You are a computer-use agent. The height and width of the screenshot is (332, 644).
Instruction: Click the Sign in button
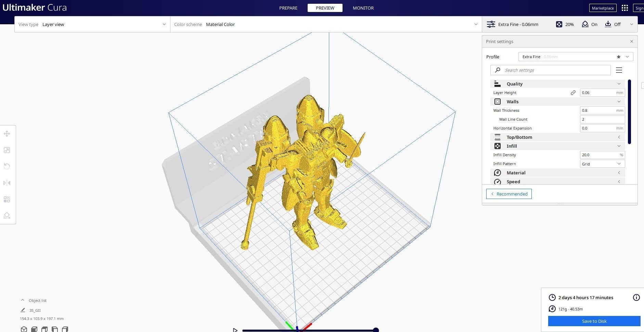[639, 8]
